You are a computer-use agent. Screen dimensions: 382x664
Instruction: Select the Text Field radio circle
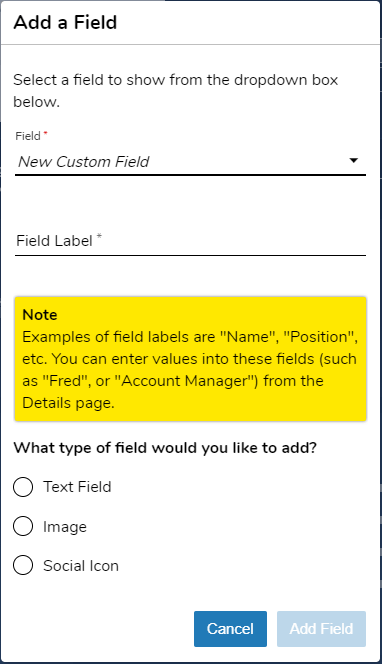pos(23,487)
